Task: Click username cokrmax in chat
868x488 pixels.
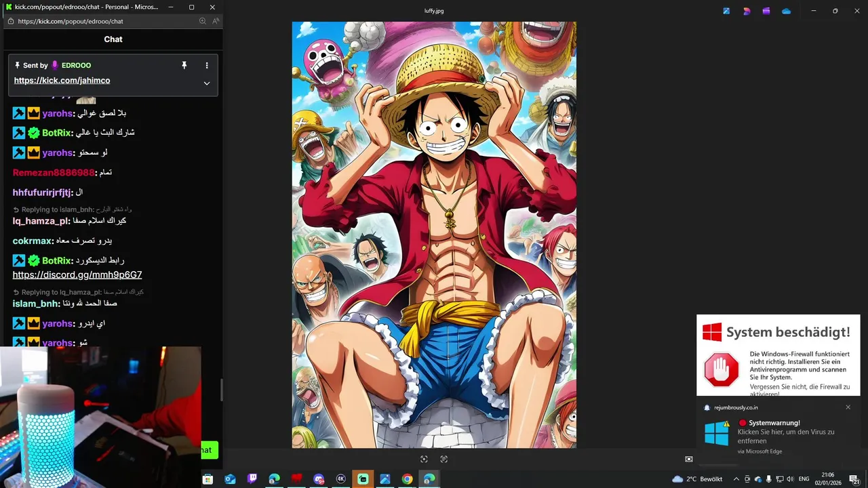Action: [33, 241]
